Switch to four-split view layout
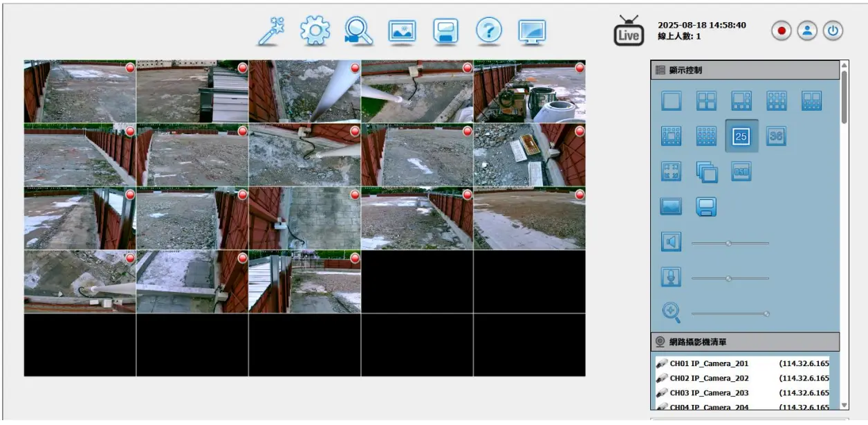The width and height of the screenshot is (868, 425). pyautogui.click(x=706, y=101)
